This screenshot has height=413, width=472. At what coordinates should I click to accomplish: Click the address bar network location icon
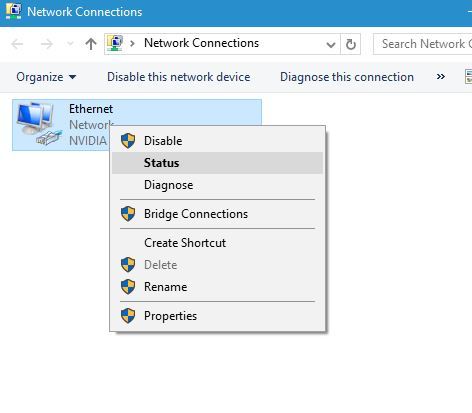115,44
